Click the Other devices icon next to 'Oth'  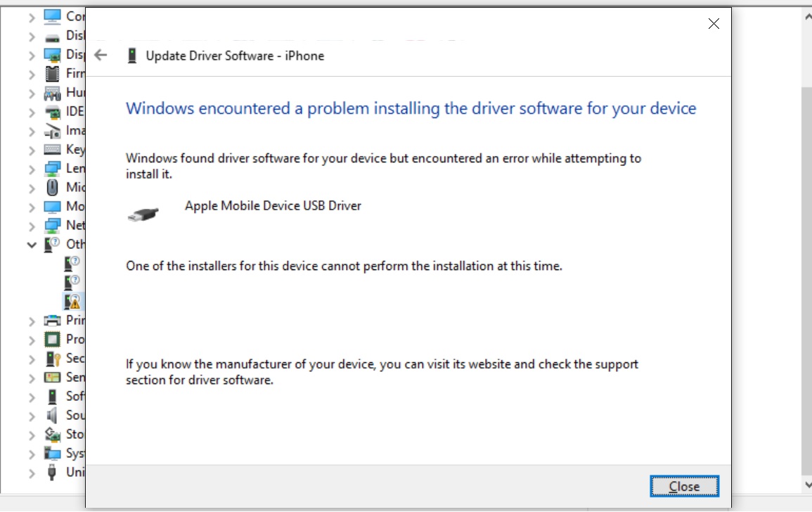pyautogui.click(x=52, y=244)
